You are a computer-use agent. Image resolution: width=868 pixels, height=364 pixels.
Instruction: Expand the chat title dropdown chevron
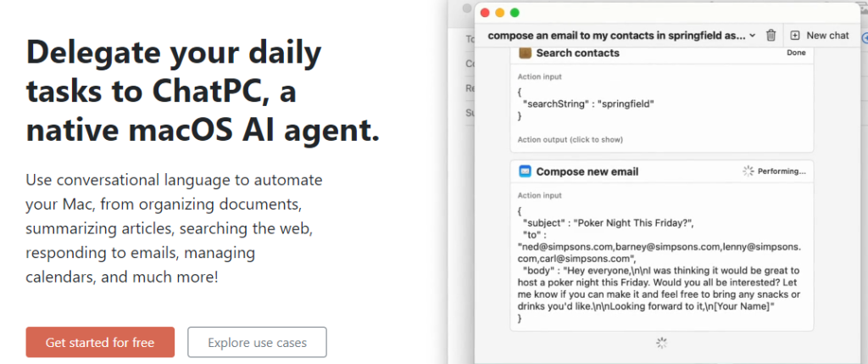pos(752,36)
